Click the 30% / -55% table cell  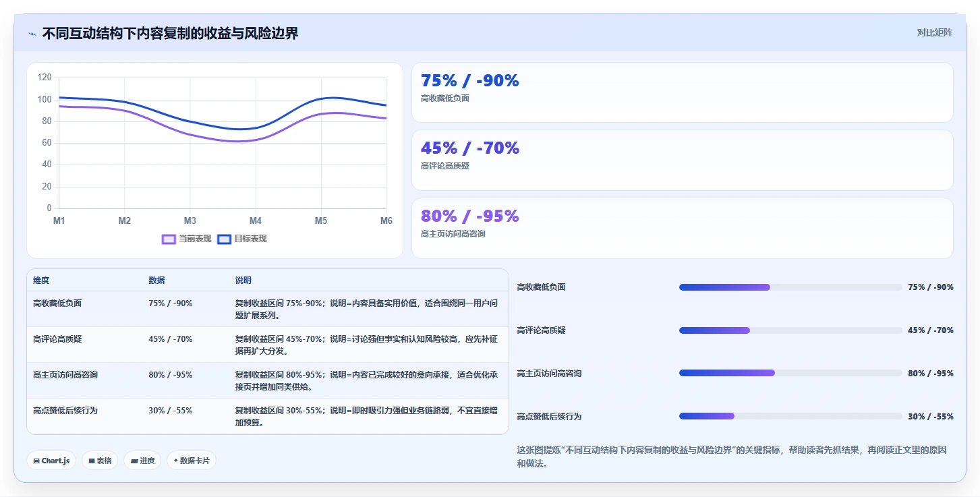(171, 411)
